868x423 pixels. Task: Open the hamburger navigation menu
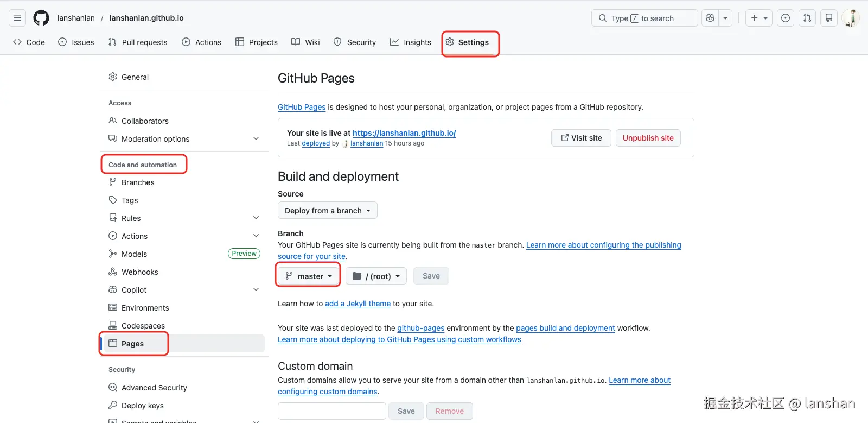(x=17, y=18)
